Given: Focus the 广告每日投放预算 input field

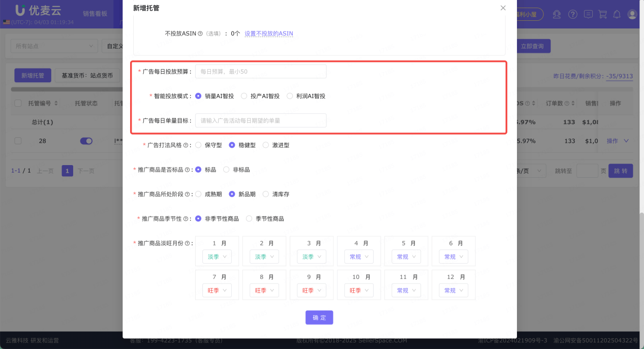Looking at the screenshot, I should [261, 72].
